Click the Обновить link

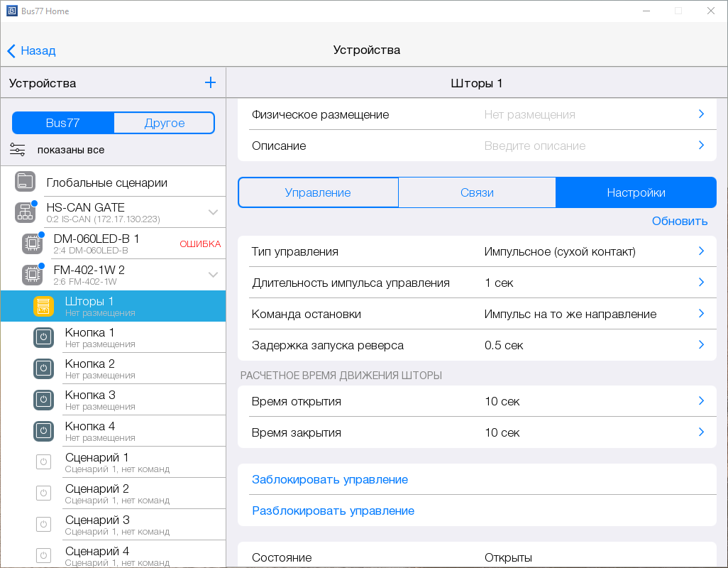[x=679, y=221]
